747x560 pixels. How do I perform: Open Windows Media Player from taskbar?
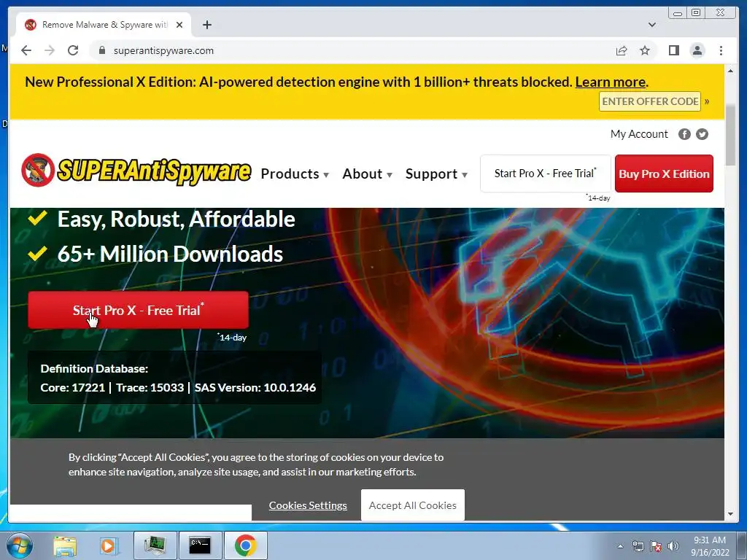pos(109,545)
